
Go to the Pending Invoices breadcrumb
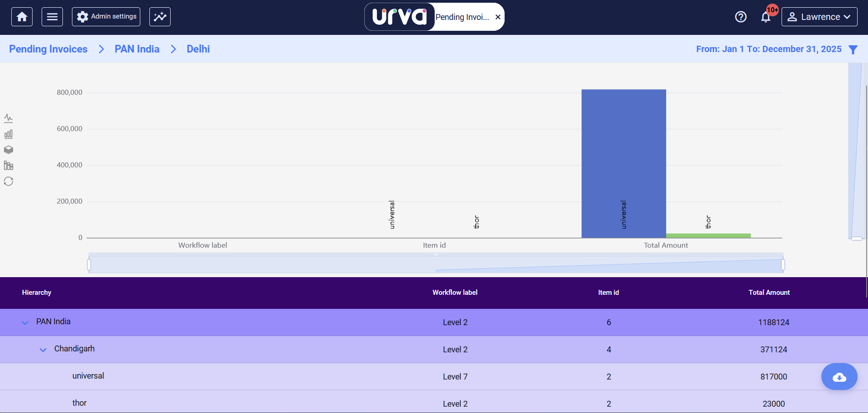48,49
